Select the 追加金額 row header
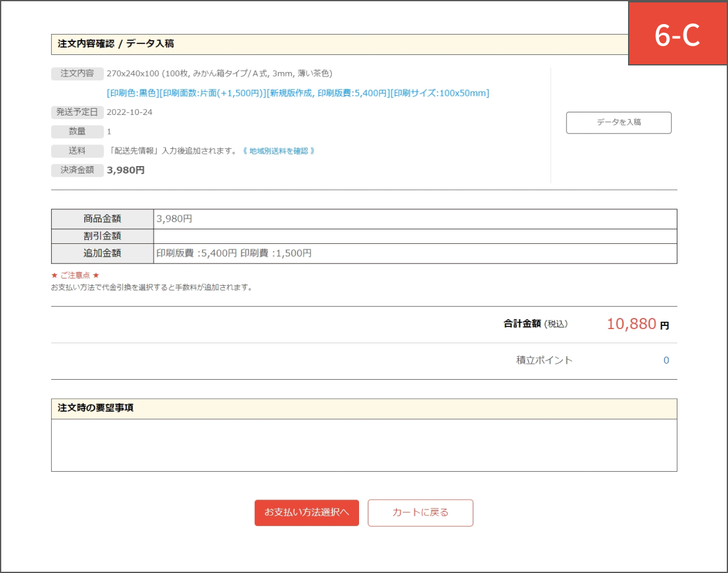 102,253
